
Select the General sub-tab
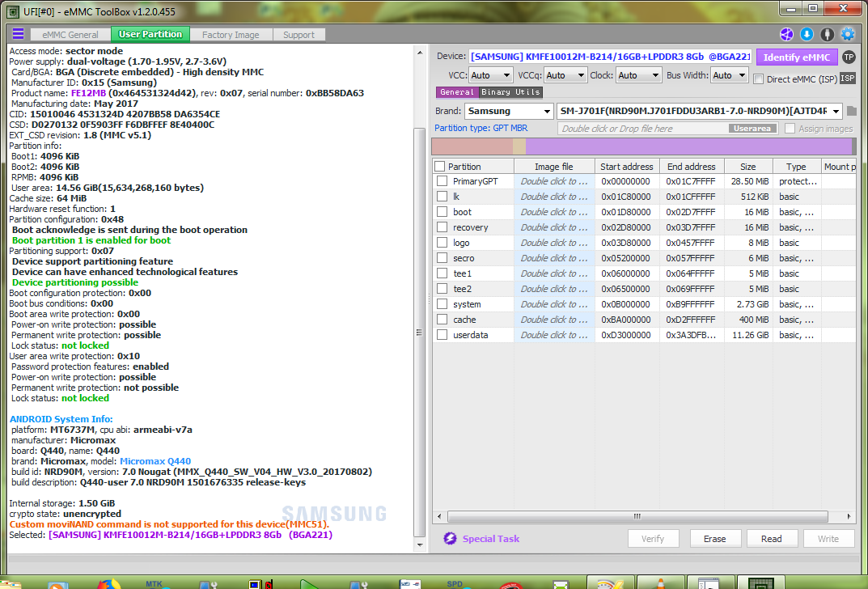point(457,92)
